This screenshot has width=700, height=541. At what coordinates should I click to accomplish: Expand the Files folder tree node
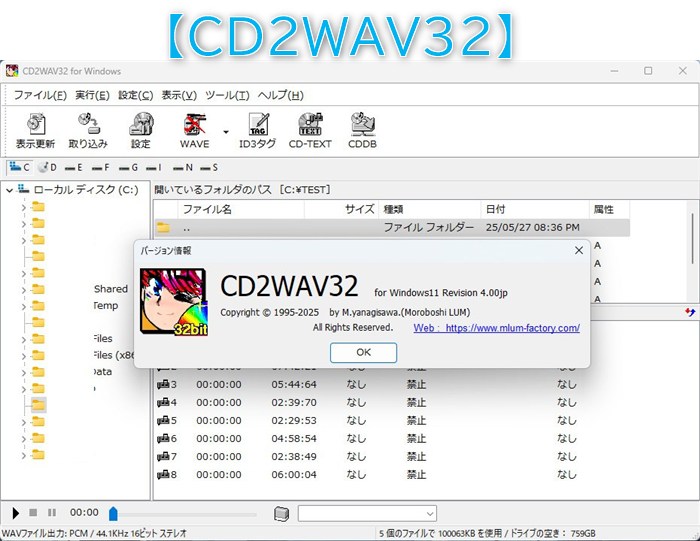pos(24,340)
